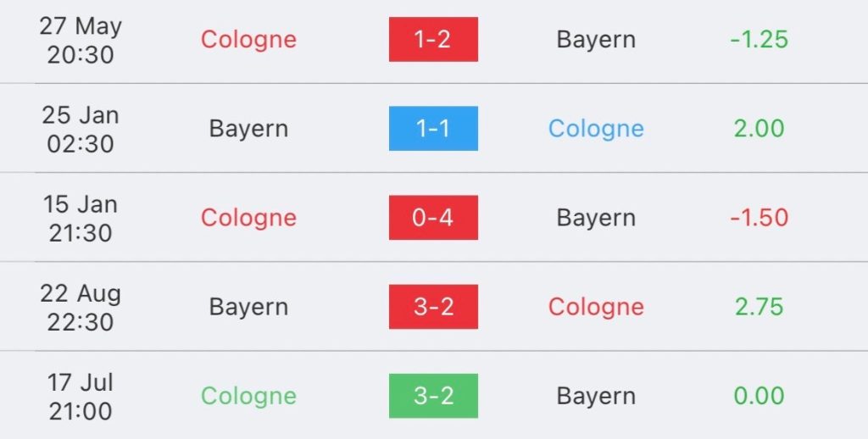Select red Cologne in the 15 Jan match
The height and width of the screenshot is (439, 868).
[248, 218]
